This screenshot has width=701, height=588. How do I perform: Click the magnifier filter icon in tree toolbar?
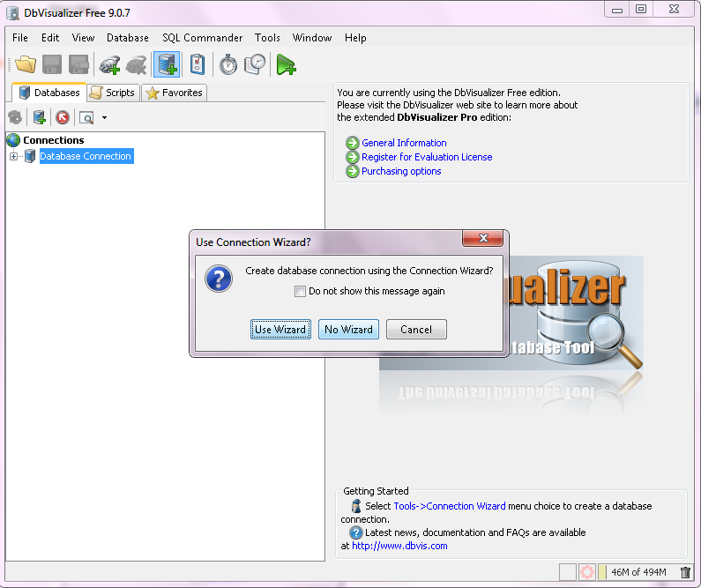click(x=86, y=118)
